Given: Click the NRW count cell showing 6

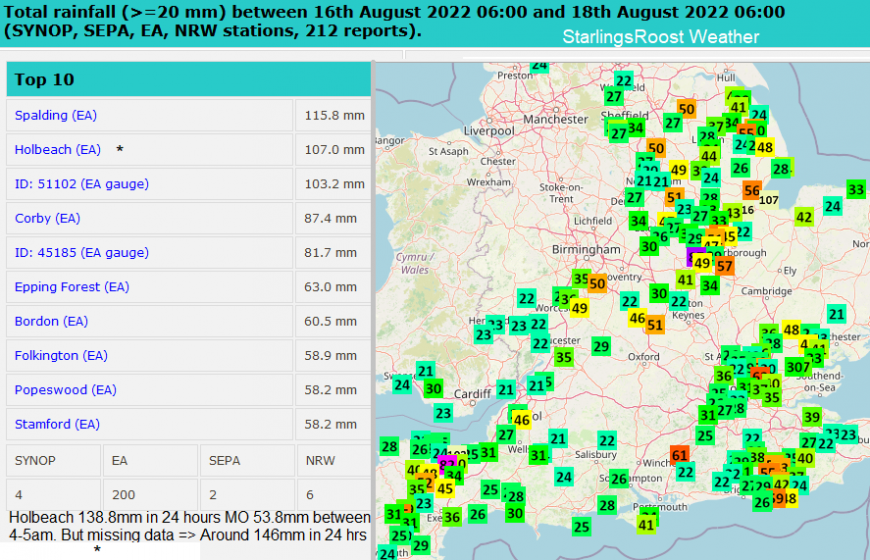Looking at the screenshot, I should [334, 494].
